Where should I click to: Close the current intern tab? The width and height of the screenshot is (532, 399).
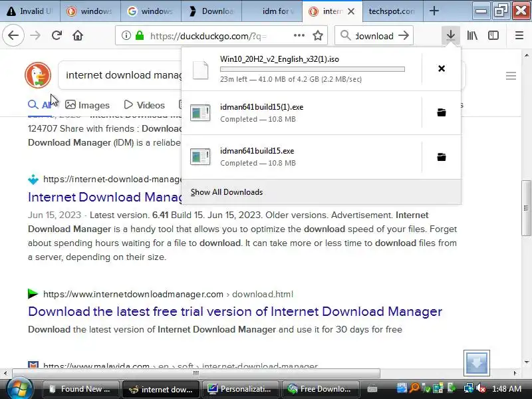coord(351,11)
